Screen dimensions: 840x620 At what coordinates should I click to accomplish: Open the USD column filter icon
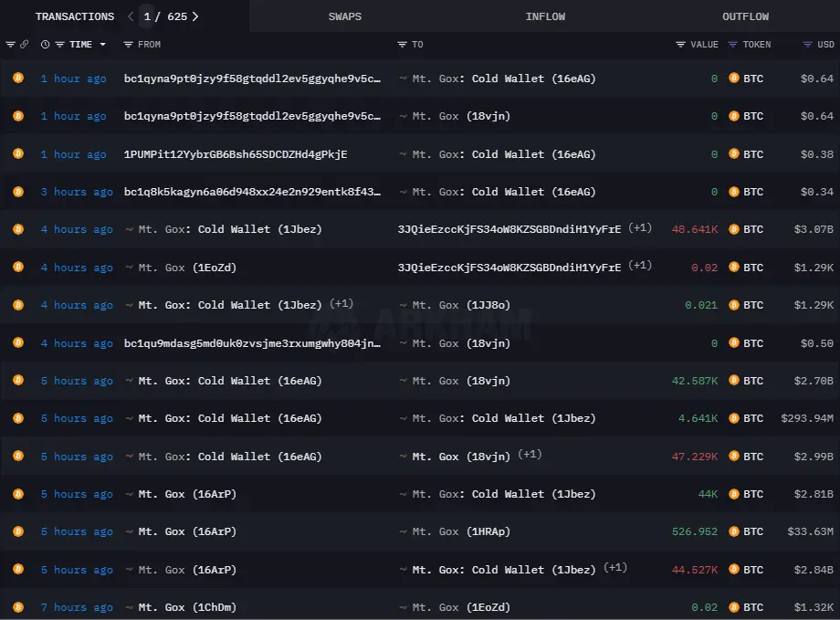[807, 45]
